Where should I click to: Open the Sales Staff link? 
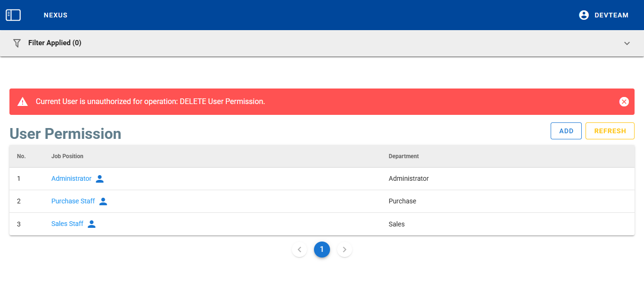click(67, 224)
